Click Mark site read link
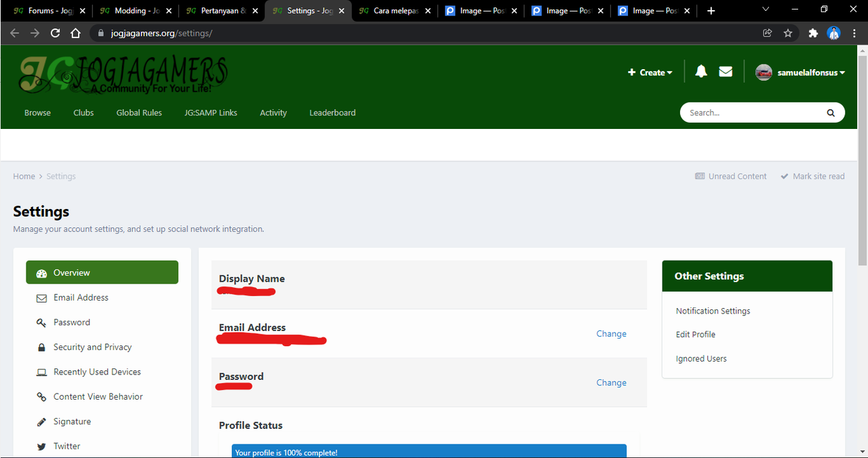Screen dimensions: 868x458 [812, 176]
